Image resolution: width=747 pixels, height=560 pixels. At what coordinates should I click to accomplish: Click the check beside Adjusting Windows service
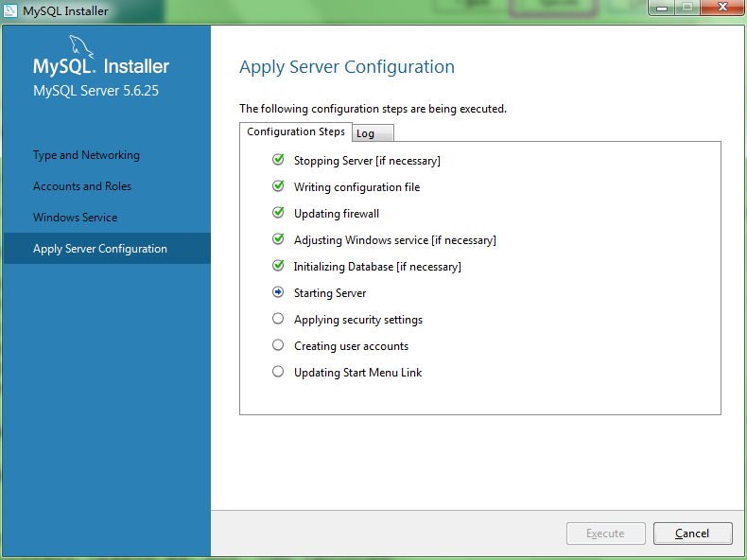tap(278, 238)
